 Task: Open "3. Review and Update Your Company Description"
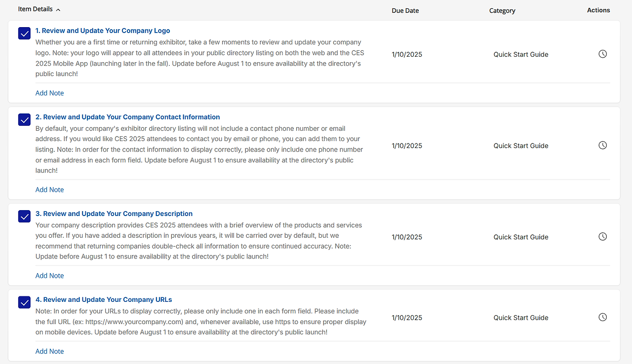(114, 214)
